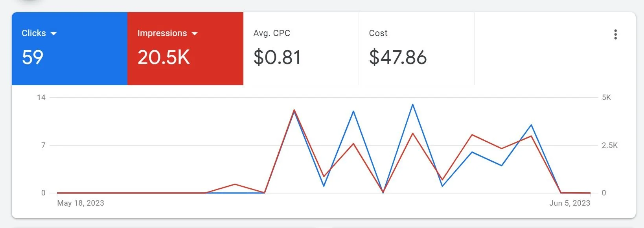The image size is (644, 228).
Task: Open the Avg. CPC metric card
Action: coord(301,49)
